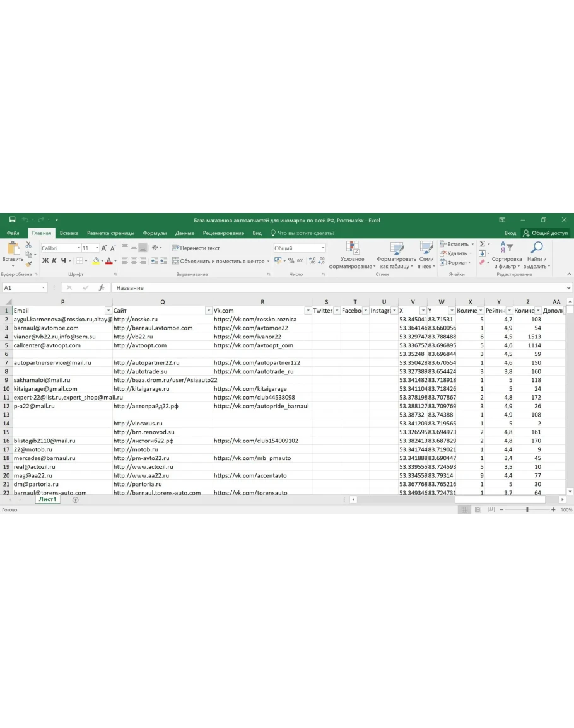Toggle italic К formatting
The width and height of the screenshot is (574, 728).
pyautogui.click(x=54, y=261)
